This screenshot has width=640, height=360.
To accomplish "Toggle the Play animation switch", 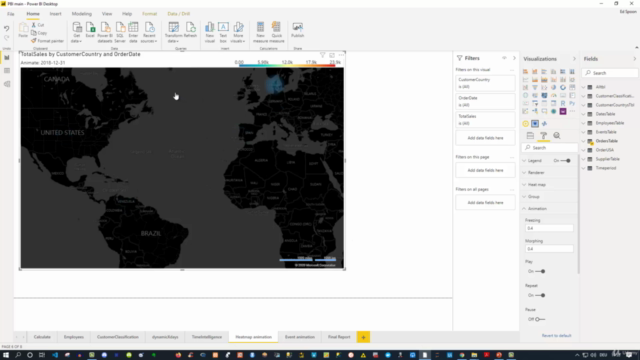I will (x=540, y=271).
